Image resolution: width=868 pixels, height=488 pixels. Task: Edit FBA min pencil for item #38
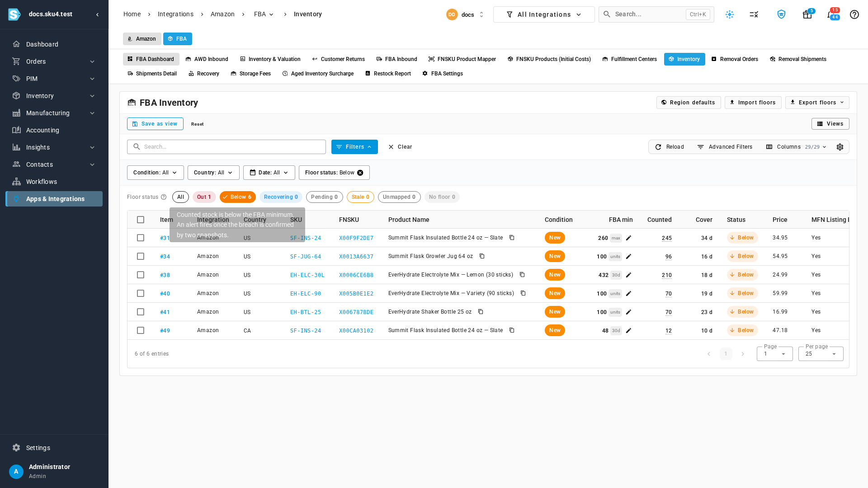(628, 275)
